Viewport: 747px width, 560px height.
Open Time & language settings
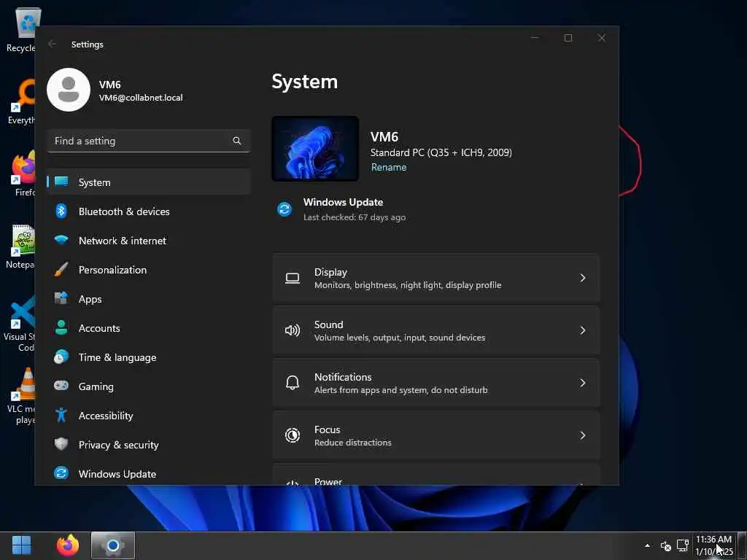coord(149,357)
